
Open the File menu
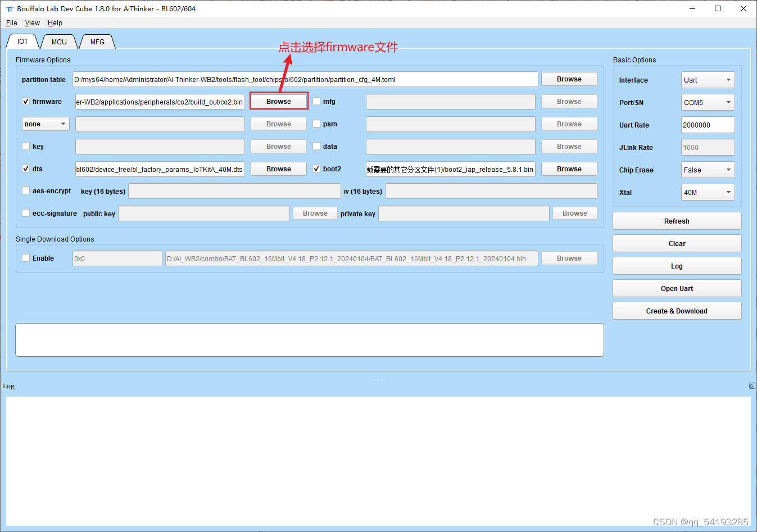point(12,23)
